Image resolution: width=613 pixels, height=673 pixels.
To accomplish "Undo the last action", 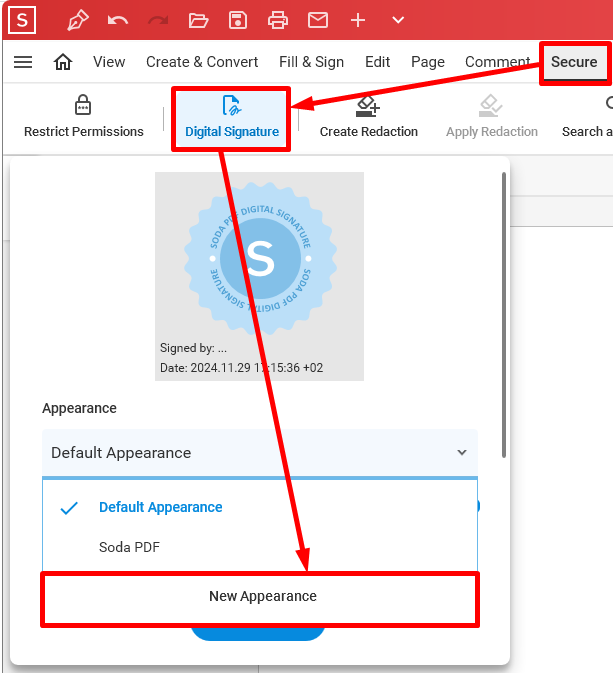I will [x=118, y=20].
